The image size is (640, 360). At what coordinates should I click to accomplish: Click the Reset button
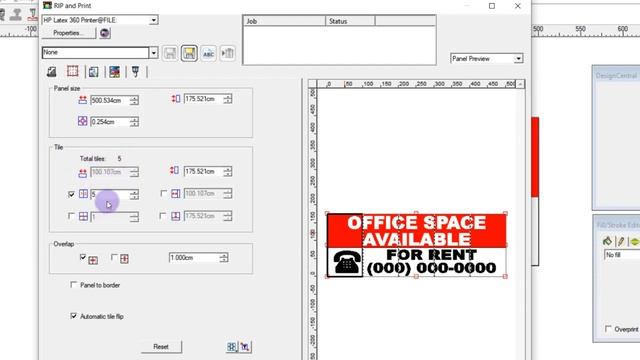pos(161,347)
